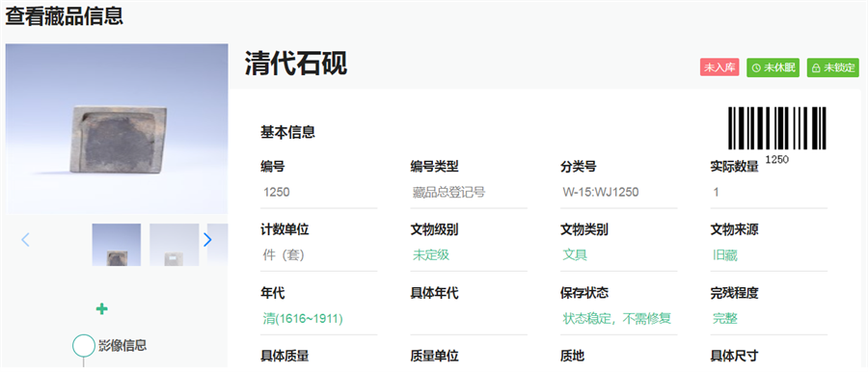The width and height of the screenshot is (868, 372).
Task: Open the 完残程度 dropdown showing 完整
Action: coord(769,319)
